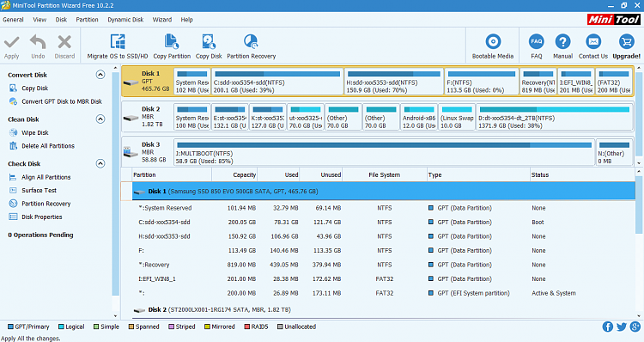Sort by Partition column header

pos(172,174)
